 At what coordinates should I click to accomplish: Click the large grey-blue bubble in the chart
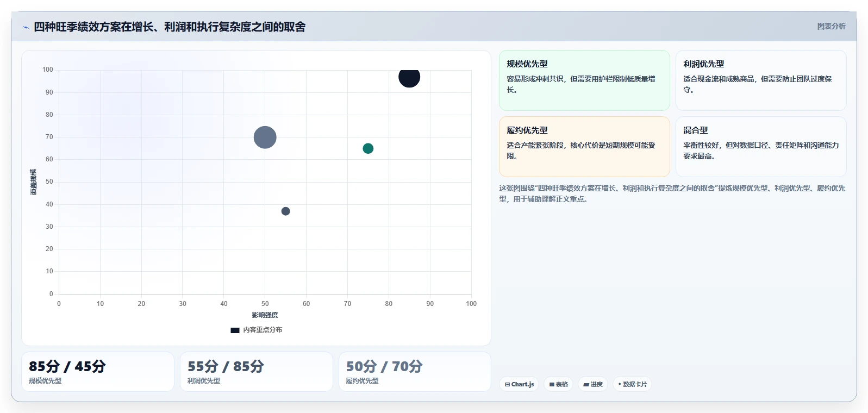coord(265,137)
